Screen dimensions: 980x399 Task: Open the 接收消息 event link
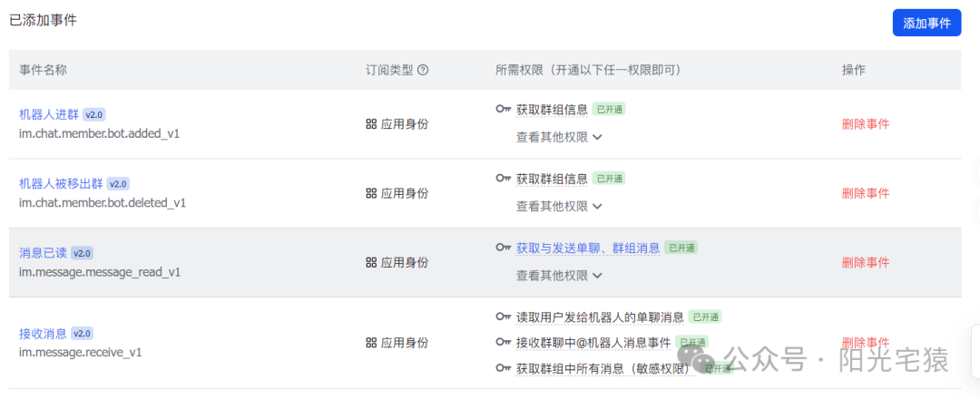coord(43,333)
